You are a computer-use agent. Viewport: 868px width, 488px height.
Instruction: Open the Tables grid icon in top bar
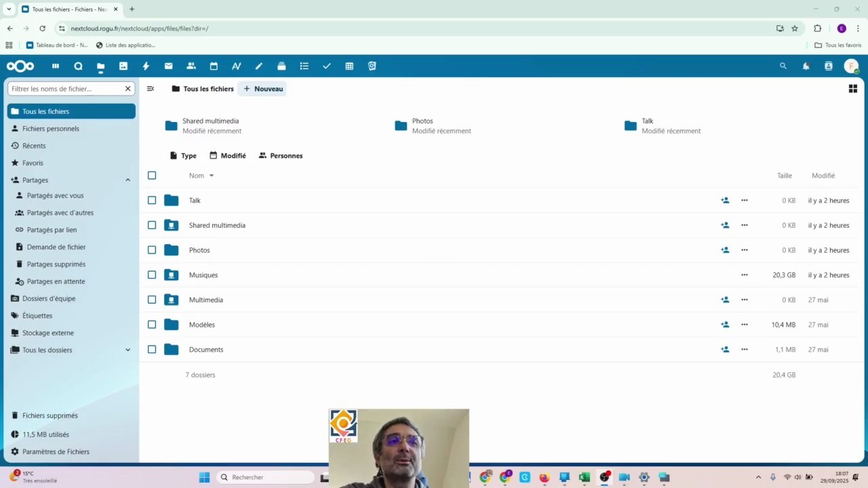349,66
